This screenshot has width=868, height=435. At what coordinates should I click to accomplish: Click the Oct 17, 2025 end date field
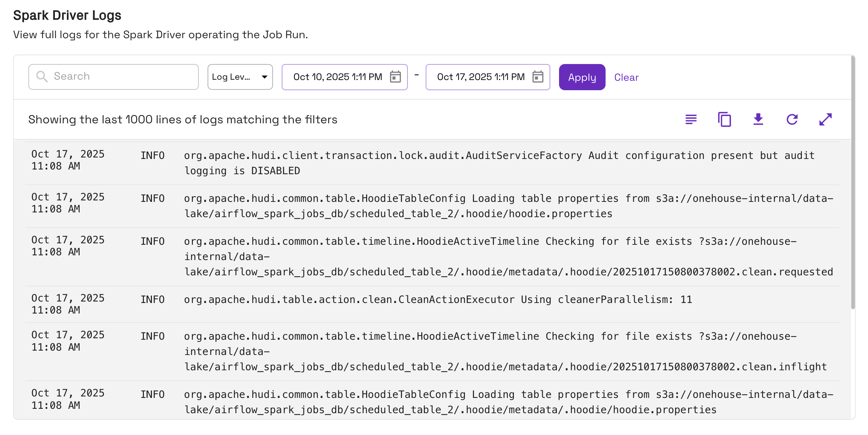pyautogui.click(x=481, y=77)
